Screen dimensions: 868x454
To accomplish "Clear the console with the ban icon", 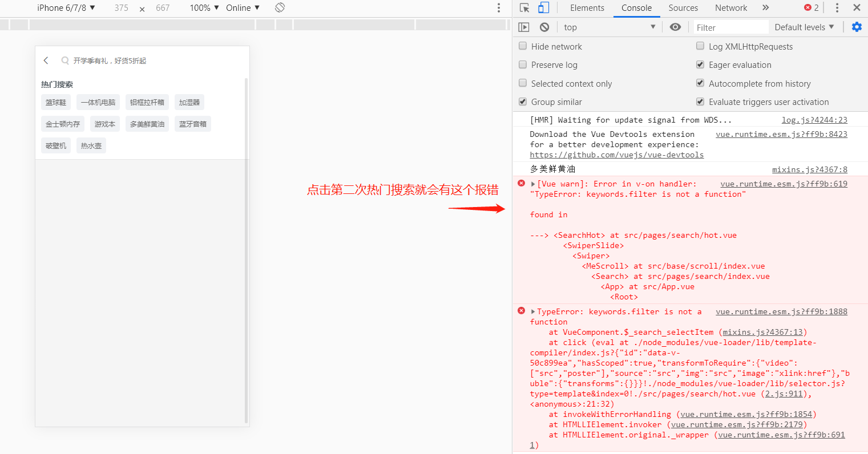I will point(544,27).
